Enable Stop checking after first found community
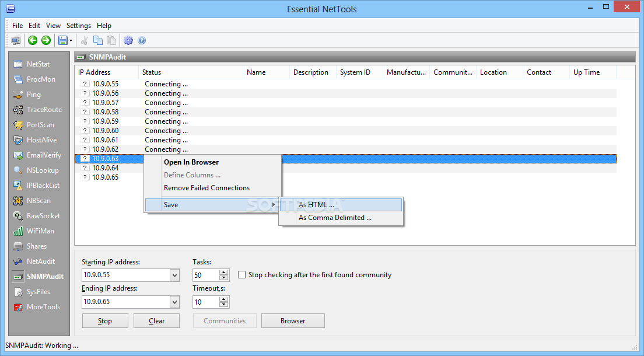 coord(242,275)
